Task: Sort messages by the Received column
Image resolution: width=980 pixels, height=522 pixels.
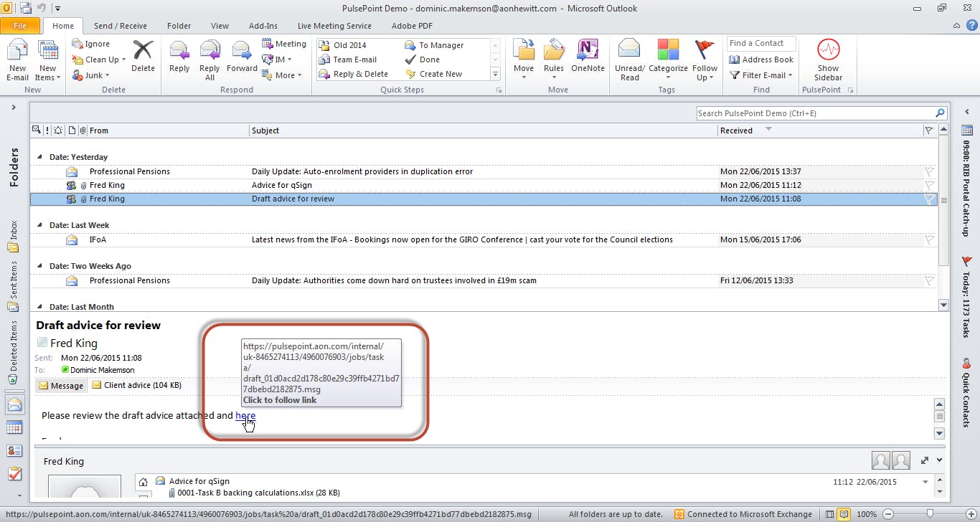Action: tap(820, 130)
